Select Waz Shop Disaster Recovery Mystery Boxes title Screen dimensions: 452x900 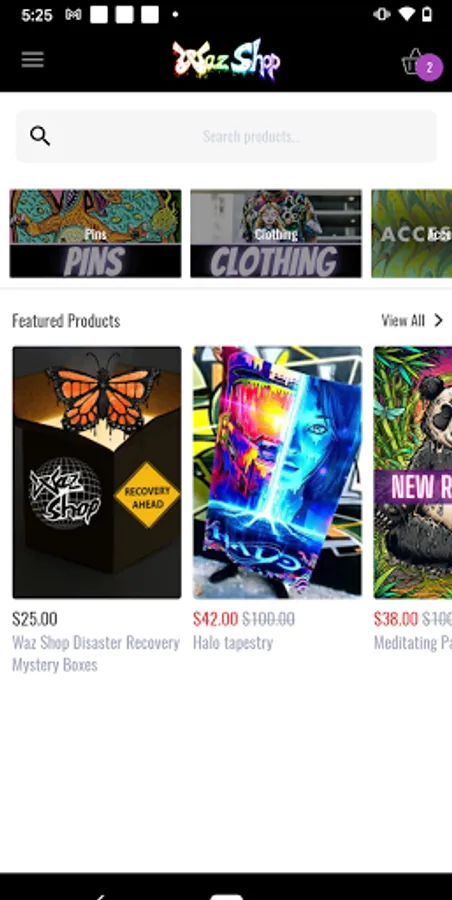coord(96,654)
